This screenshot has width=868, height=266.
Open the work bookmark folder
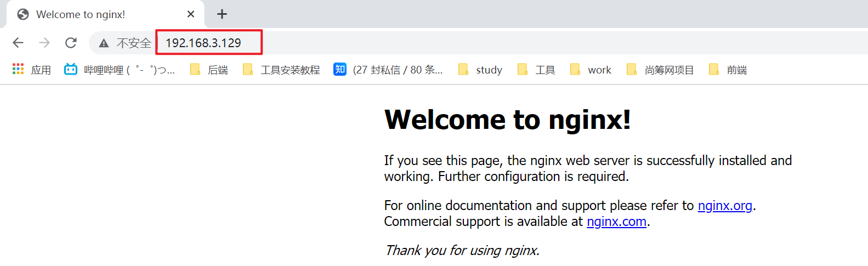click(591, 70)
